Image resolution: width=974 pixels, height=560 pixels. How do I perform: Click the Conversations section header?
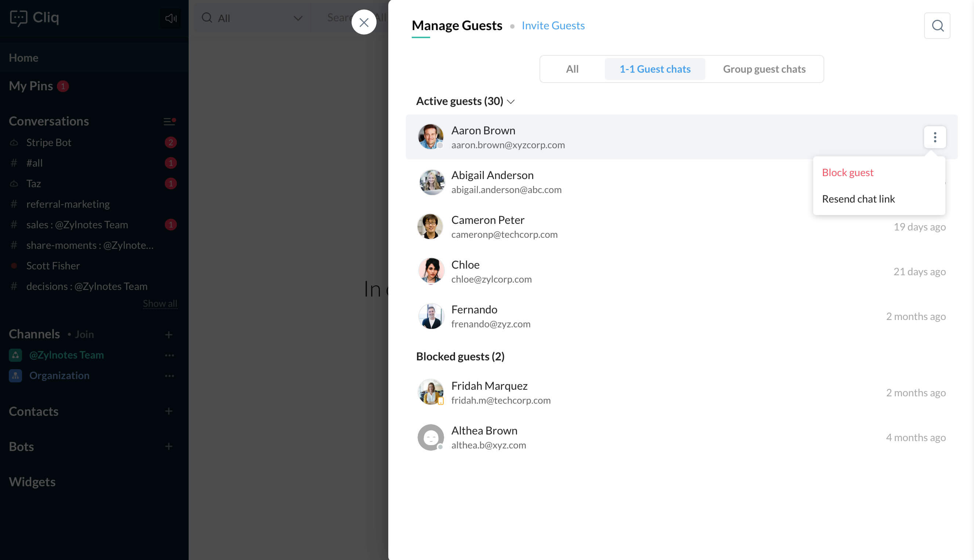coord(49,121)
